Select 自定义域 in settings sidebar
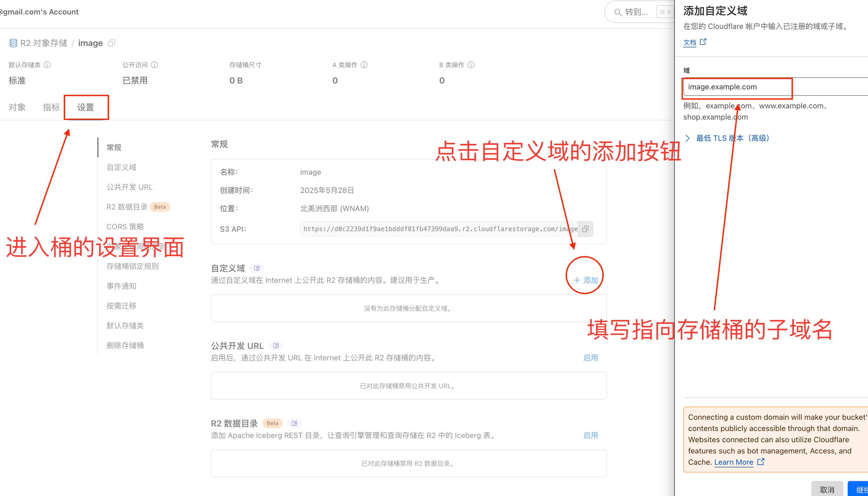 [x=121, y=167]
